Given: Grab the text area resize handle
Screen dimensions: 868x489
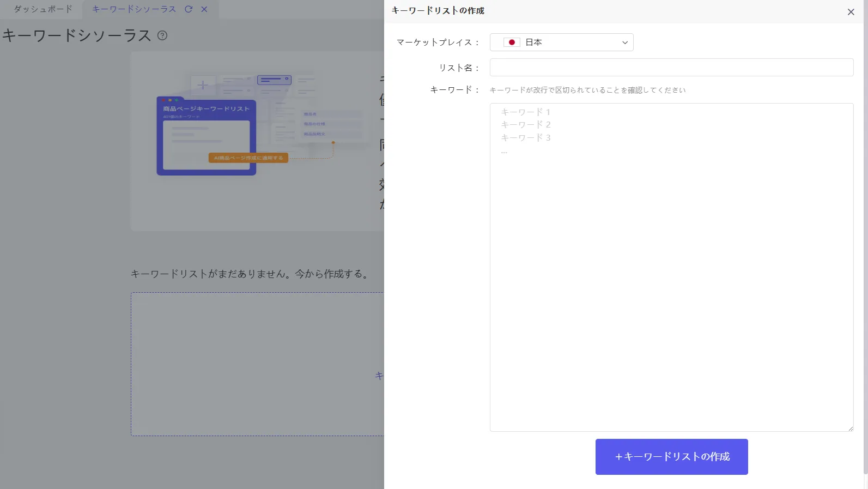Looking at the screenshot, I should click(x=850, y=428).
